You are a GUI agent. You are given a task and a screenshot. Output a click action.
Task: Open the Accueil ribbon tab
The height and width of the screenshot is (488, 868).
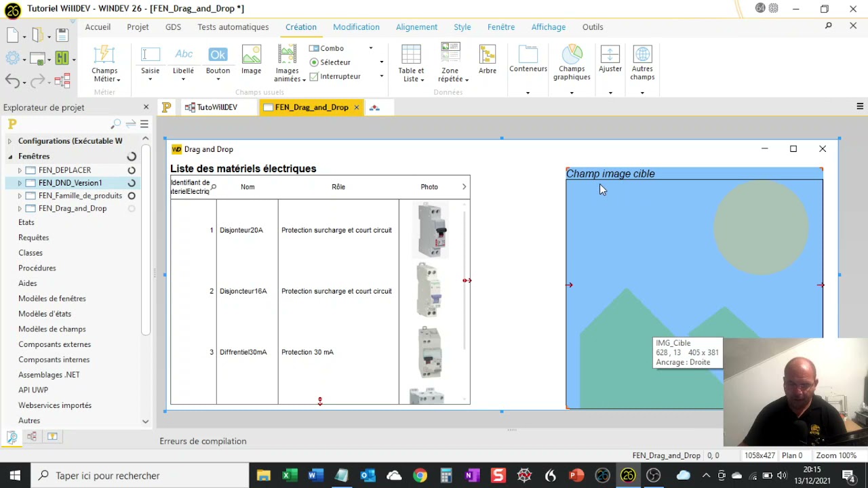click(x=98, y=26)
